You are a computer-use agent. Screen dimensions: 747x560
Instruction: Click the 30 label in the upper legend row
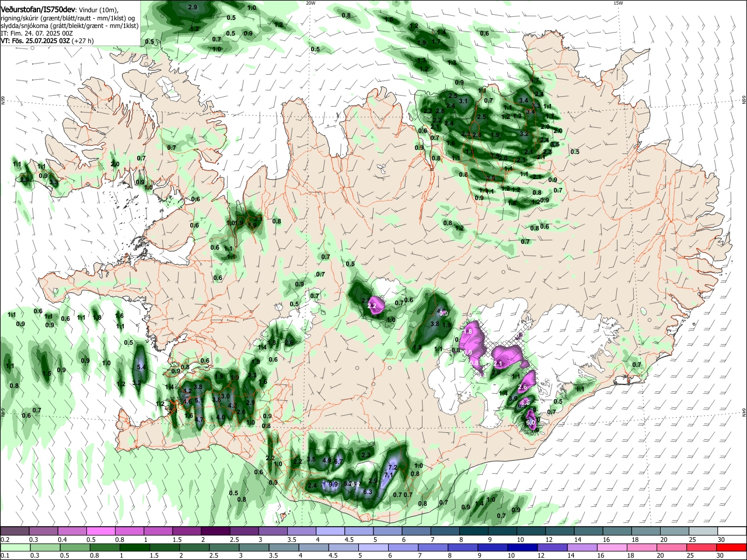click(721, 540)
